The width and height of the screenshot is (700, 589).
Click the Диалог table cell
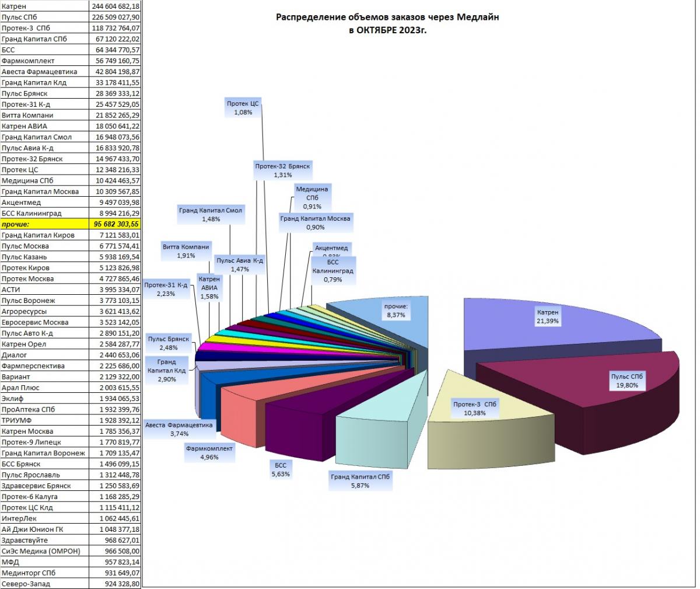[x=45, y=355]
